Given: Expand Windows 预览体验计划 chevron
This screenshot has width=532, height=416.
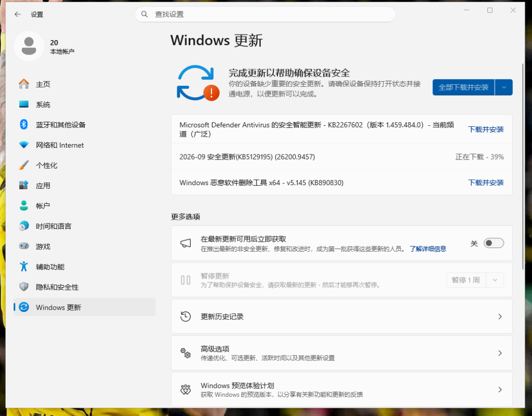Looking at the screenshot, I should pos(500,389).
